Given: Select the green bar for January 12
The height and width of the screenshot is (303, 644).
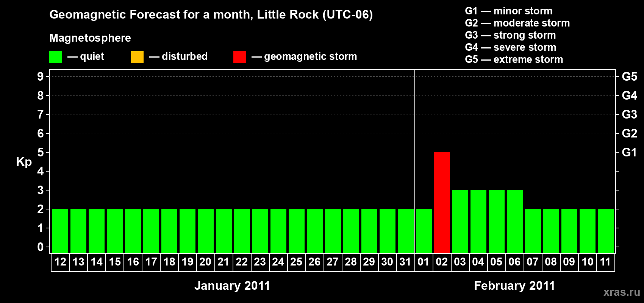Looking at the screenshot, I should (x=60, y=231).
